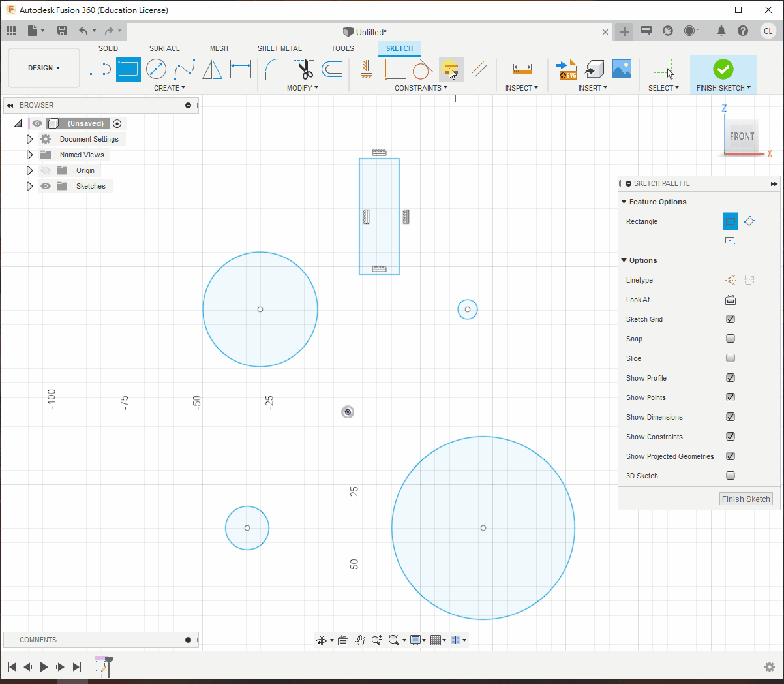Select the Trim scissors tool
The height and width of the screenshot is (684, 784).
pos(304,69)
